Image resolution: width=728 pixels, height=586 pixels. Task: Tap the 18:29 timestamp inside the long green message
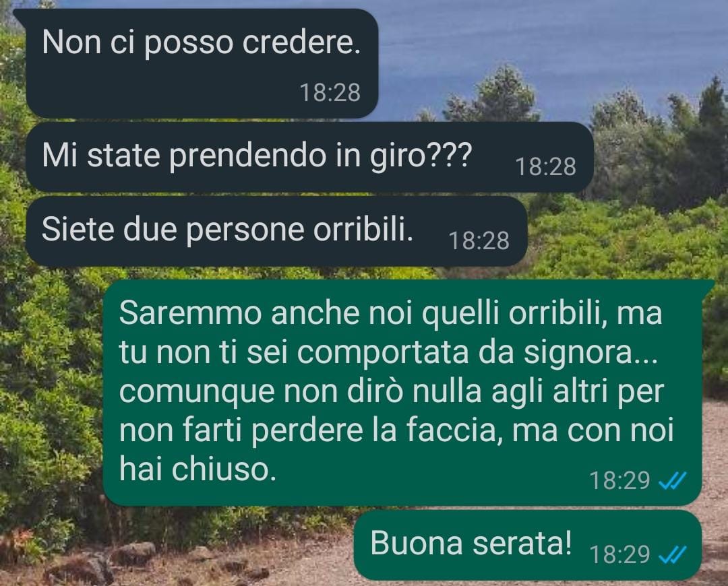(619, 481)
